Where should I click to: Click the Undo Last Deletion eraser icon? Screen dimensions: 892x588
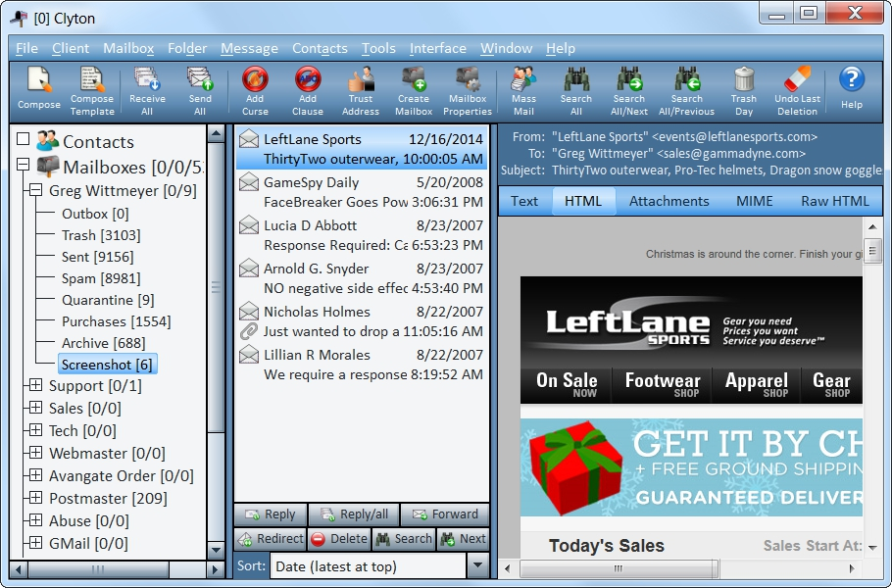tap(797, 79)
